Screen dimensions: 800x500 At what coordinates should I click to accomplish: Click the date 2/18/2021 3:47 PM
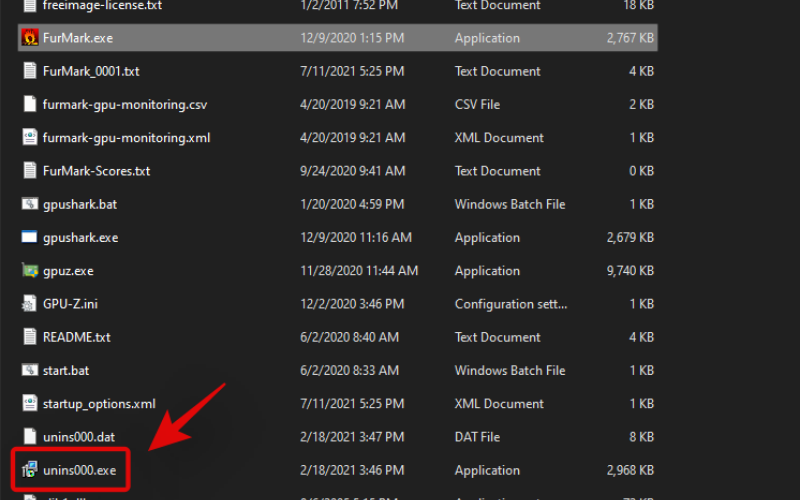352,437
